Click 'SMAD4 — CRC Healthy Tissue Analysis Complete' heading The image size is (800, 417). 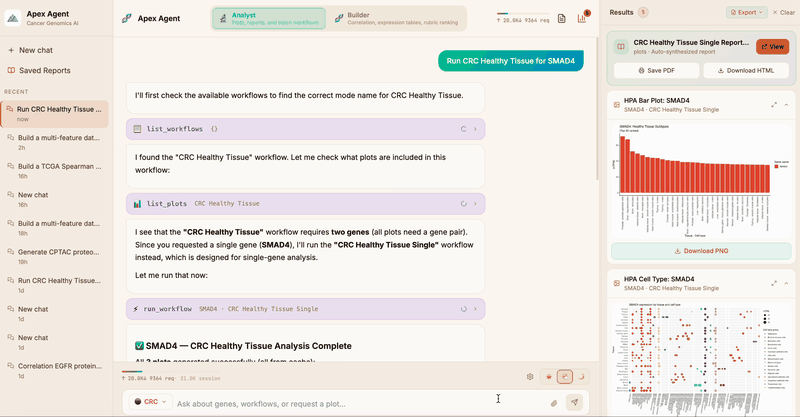pos(248,346)
